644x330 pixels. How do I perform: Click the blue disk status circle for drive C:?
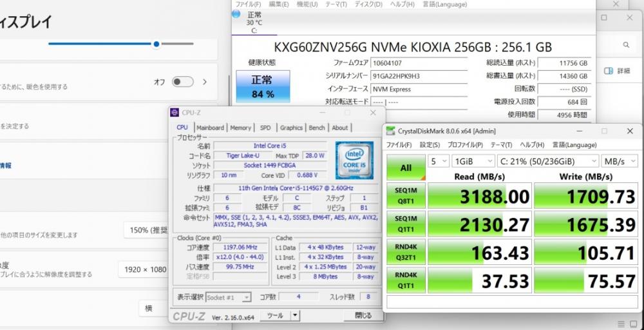point(236,14)
